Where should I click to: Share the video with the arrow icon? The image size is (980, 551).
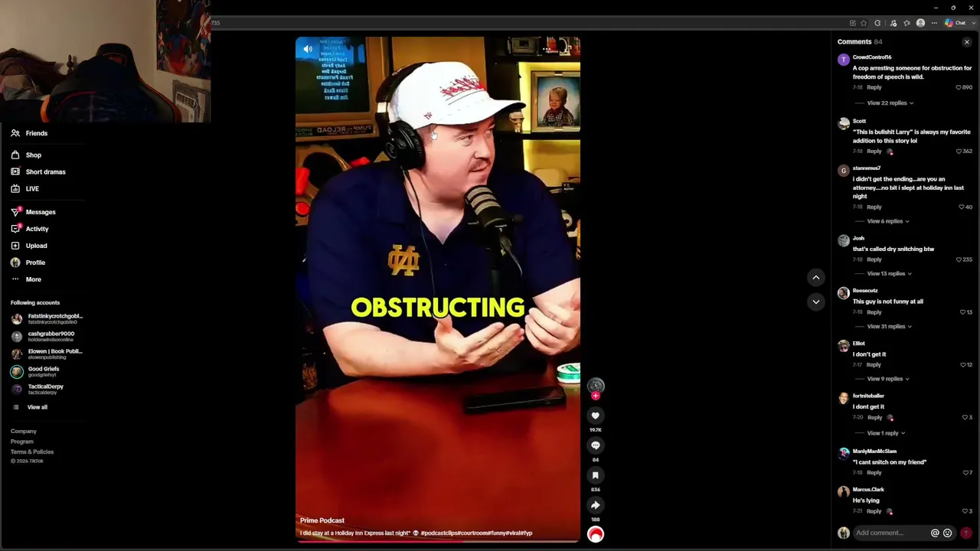pyautogui.click(x=596, y=505)
